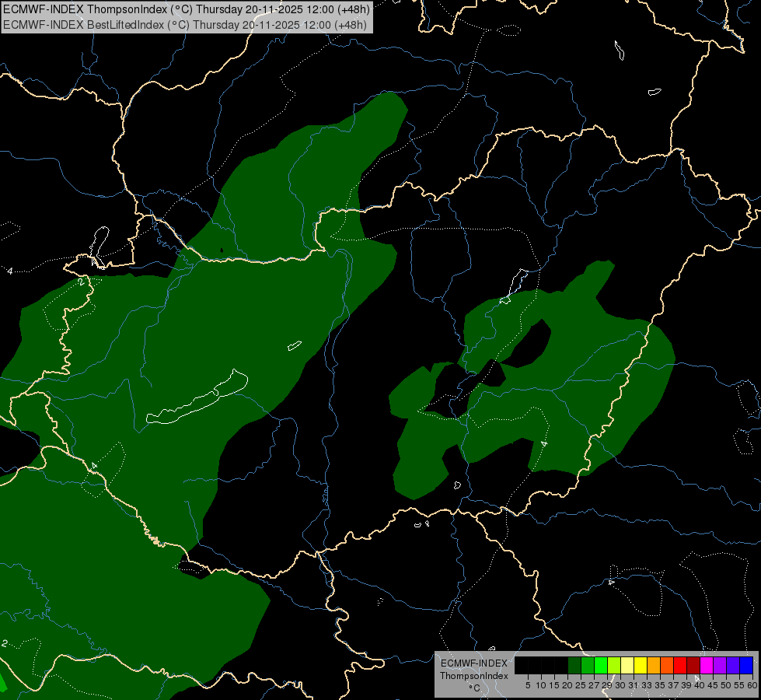
Task: Select the bright red 37–39 legend swatch
Action: pos(680,666)
